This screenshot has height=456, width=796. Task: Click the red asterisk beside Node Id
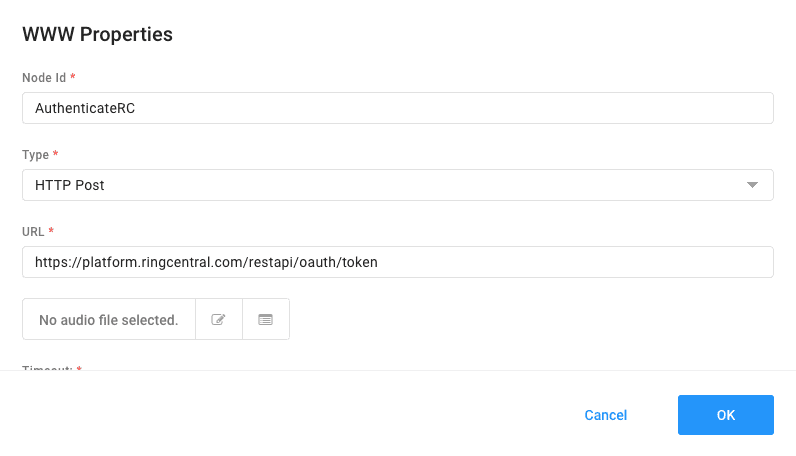click(73, 78)
